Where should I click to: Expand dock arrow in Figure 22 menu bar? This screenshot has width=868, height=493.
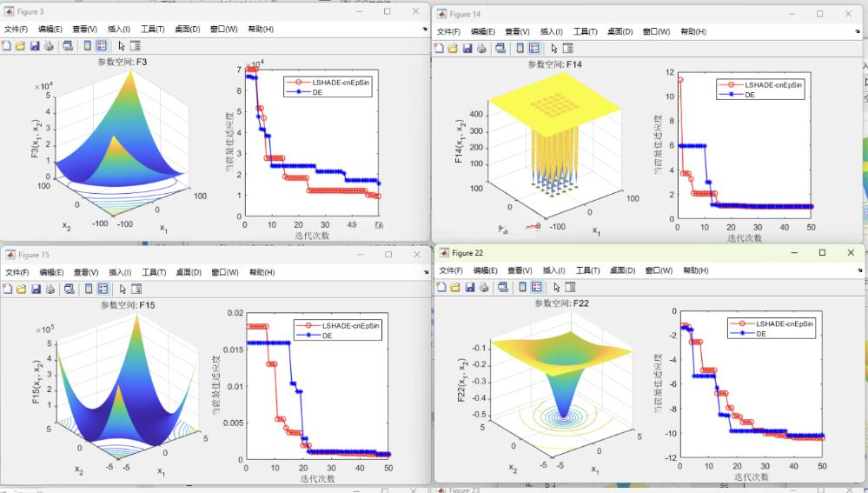coord(858,270)
